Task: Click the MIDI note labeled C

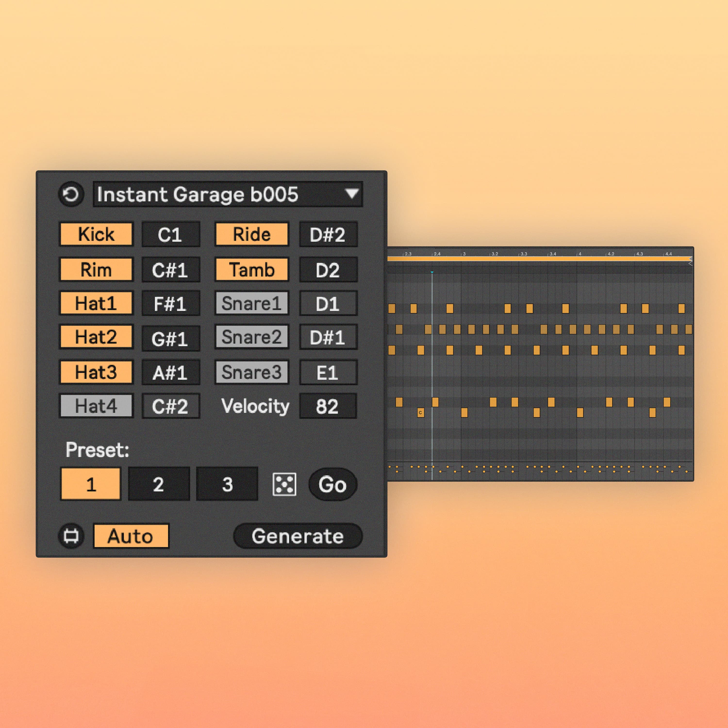Action: click(421, 413)
